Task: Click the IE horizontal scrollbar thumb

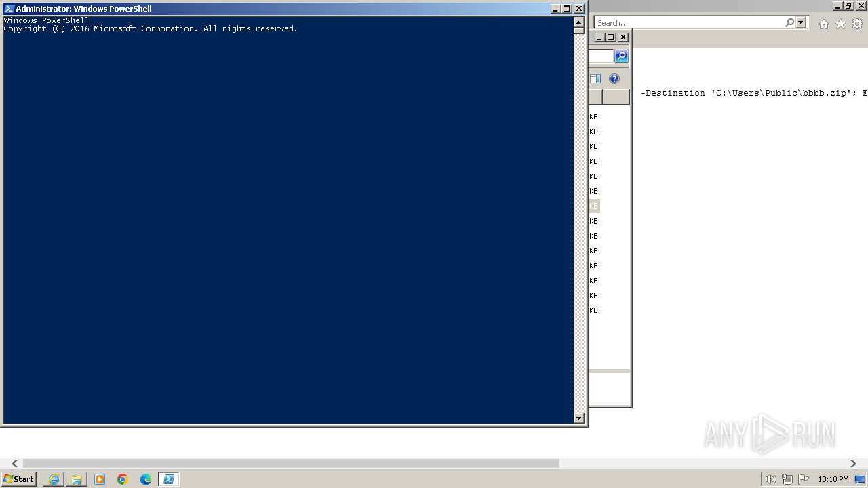Action: (x=291, y=464)
